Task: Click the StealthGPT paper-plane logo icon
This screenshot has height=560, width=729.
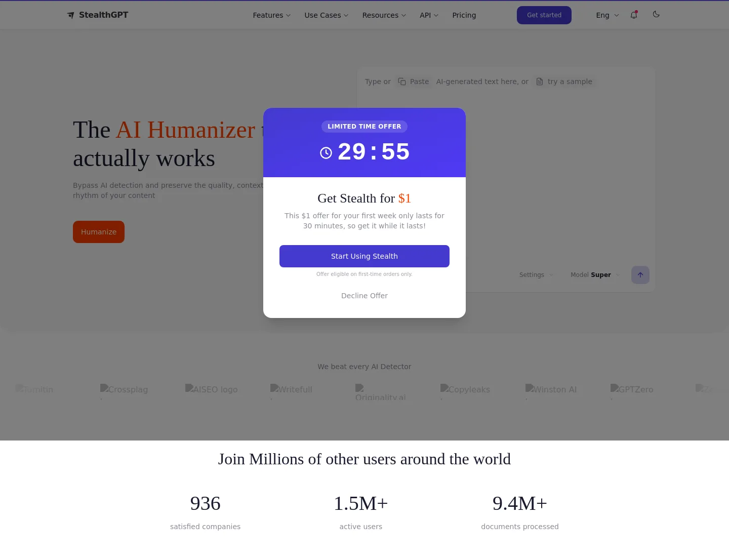Action: (x=71, y=15)
